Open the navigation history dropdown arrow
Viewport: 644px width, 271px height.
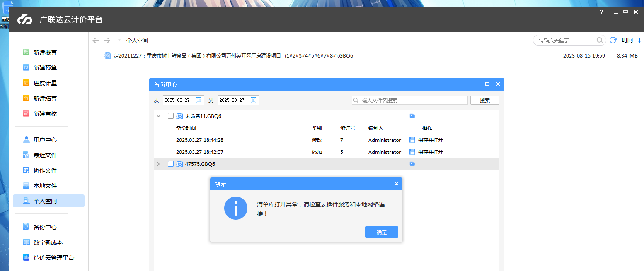pyautogui.click(x=119, y=40)
